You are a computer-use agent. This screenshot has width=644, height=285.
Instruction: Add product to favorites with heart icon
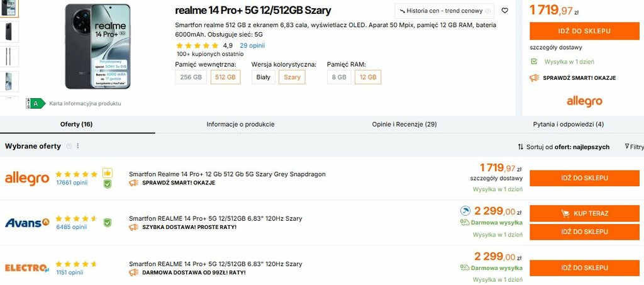[504, 11]
